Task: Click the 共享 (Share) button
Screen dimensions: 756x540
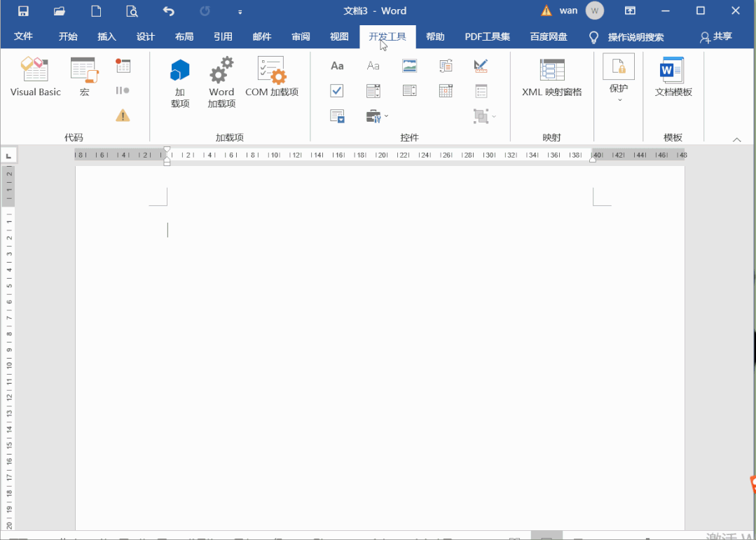Action: 716,37
